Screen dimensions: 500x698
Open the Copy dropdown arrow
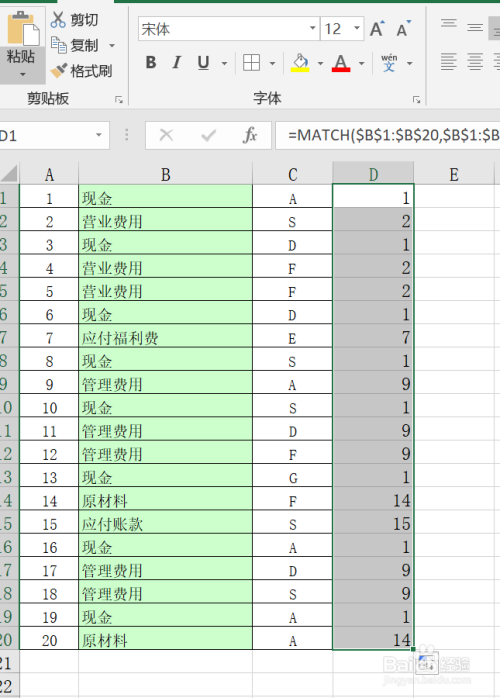112,45
